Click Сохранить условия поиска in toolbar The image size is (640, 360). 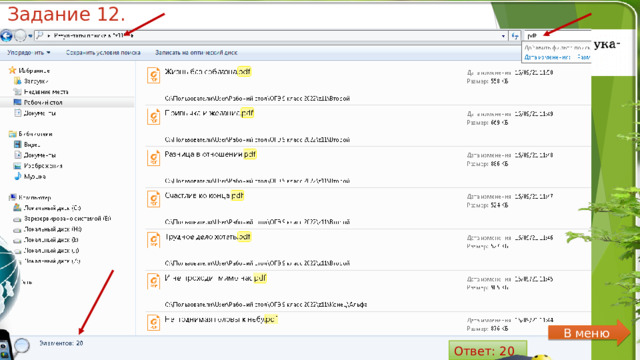point(103,52)
